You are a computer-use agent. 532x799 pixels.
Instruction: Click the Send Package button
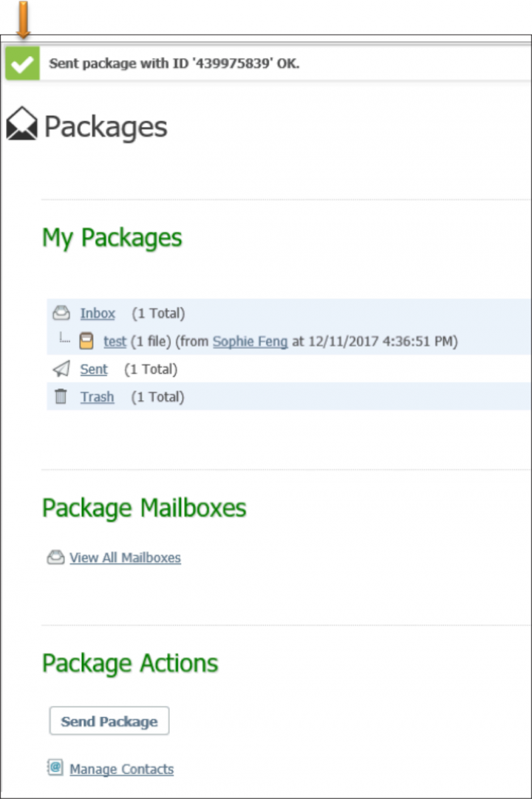click(109, 721)
